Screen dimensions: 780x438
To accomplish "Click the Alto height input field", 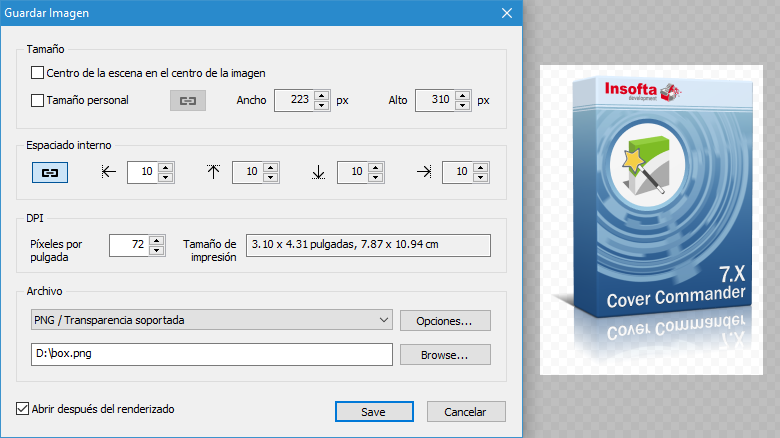I will click(x=436, y=101).
